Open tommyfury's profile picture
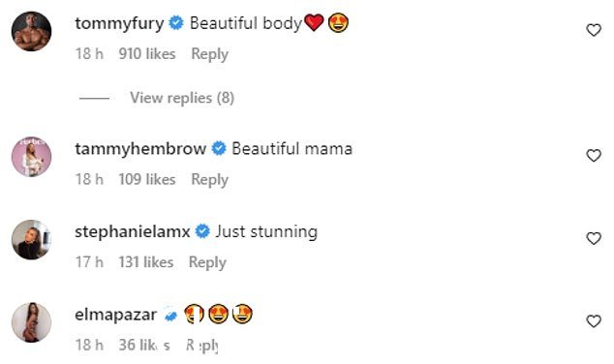The width and height of the screenshot is (614, 364). click(31, 31)
